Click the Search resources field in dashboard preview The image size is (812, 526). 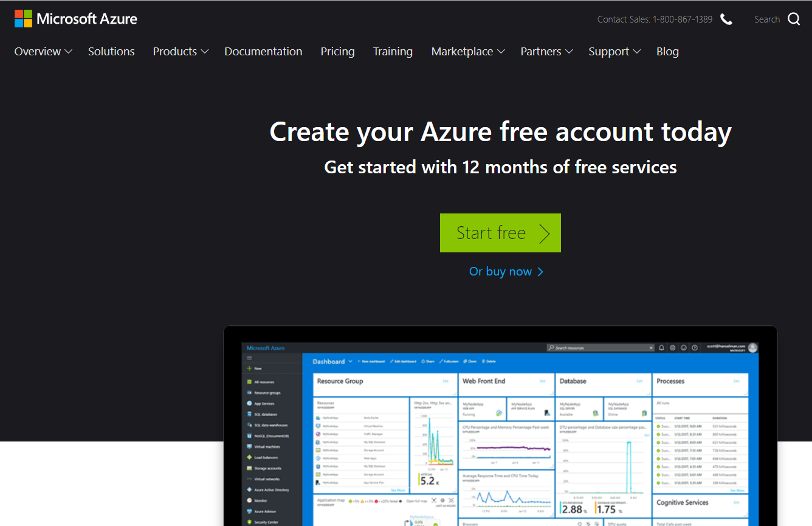tap(600, 348)
